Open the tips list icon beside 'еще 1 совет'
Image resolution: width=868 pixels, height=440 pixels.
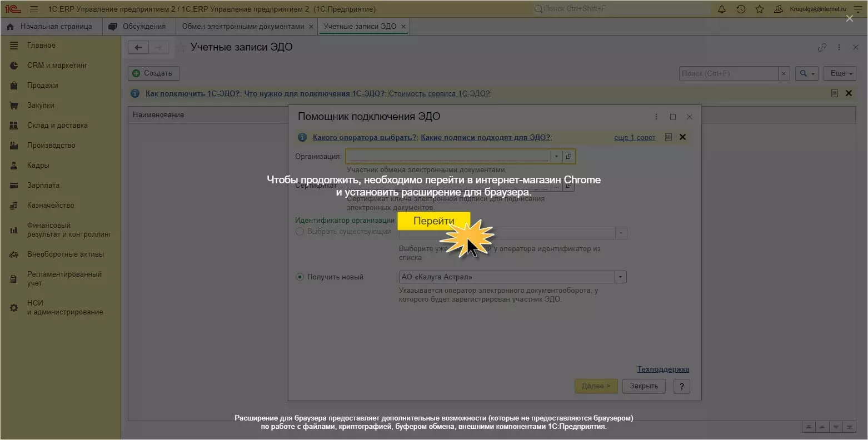pyautogui.click(x=669, y=137)
